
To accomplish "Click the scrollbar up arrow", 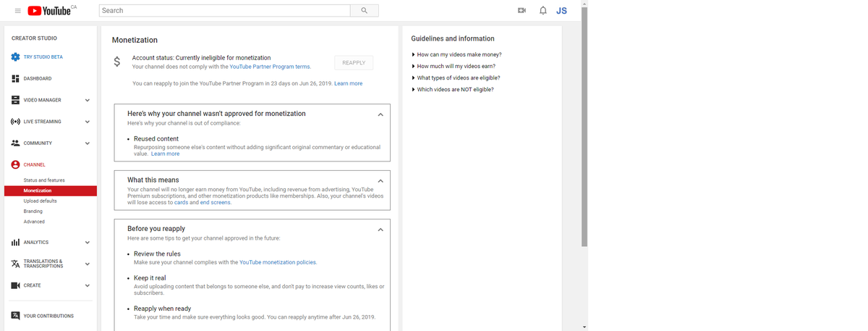I will point(584,4).
